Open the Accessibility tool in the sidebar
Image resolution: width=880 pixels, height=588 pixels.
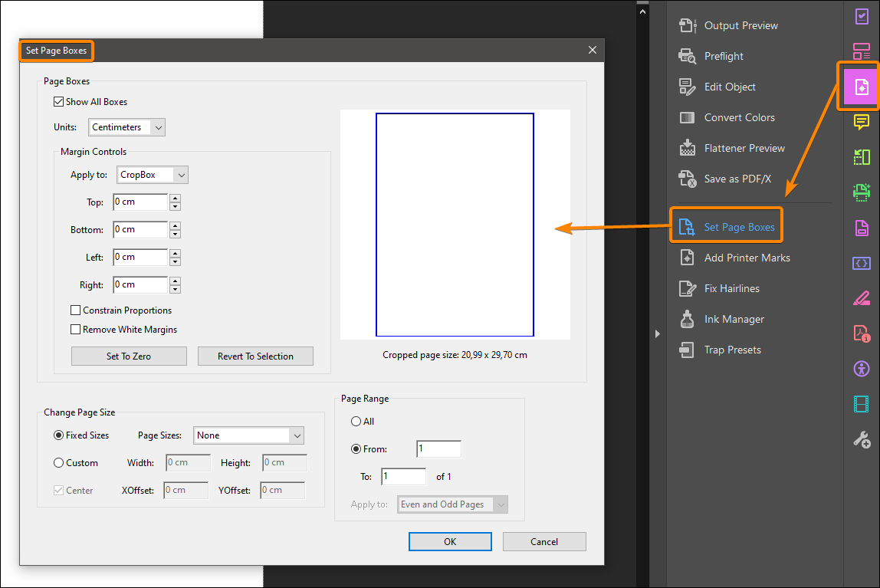[862, 369]
